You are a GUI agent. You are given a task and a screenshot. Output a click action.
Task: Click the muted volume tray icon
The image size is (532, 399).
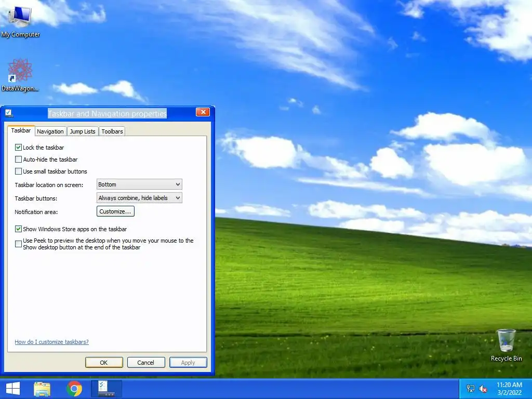pyautogui.click(x=483, y=389)
